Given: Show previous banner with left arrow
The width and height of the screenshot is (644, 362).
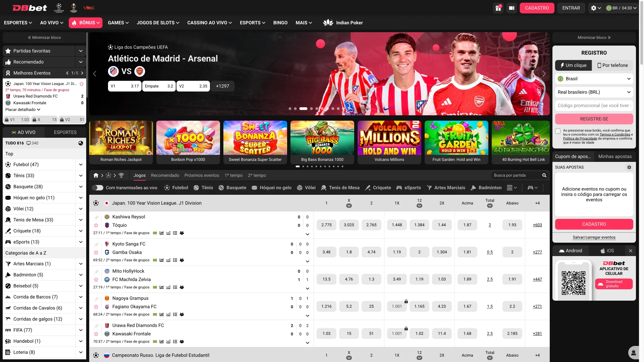Looking at the screenshot, I should click(x=95, y=74).
